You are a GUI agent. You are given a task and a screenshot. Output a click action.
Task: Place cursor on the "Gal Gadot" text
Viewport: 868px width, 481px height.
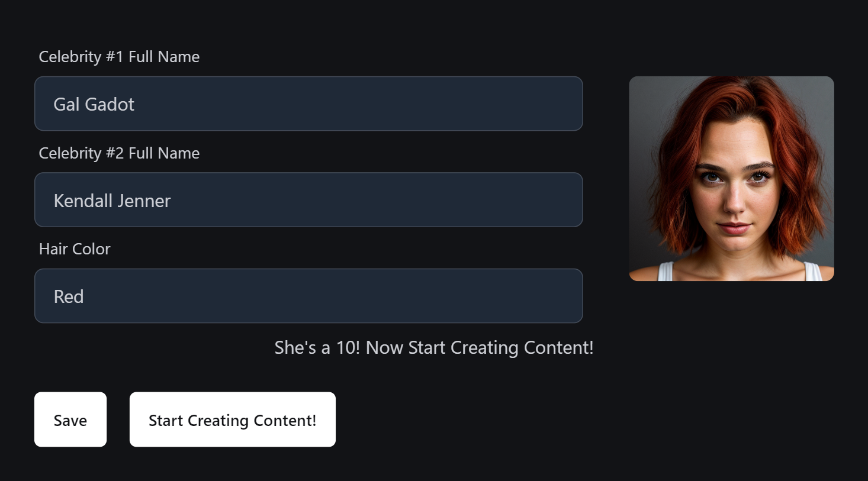pos(94,104)
